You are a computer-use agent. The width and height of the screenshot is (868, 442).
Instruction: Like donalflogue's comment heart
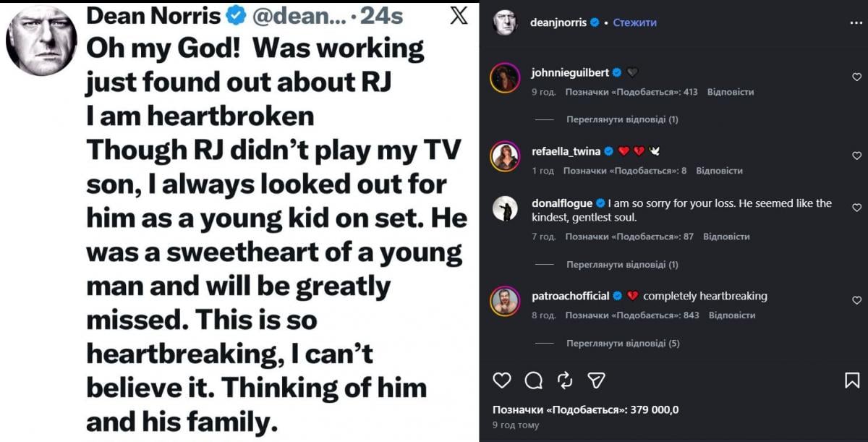coord(857,208)
